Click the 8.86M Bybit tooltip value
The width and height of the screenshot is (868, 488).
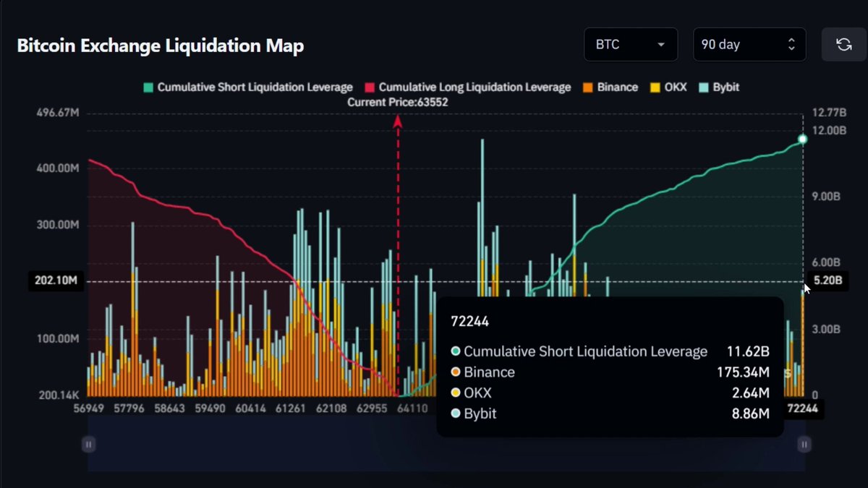tap(750, 414)
